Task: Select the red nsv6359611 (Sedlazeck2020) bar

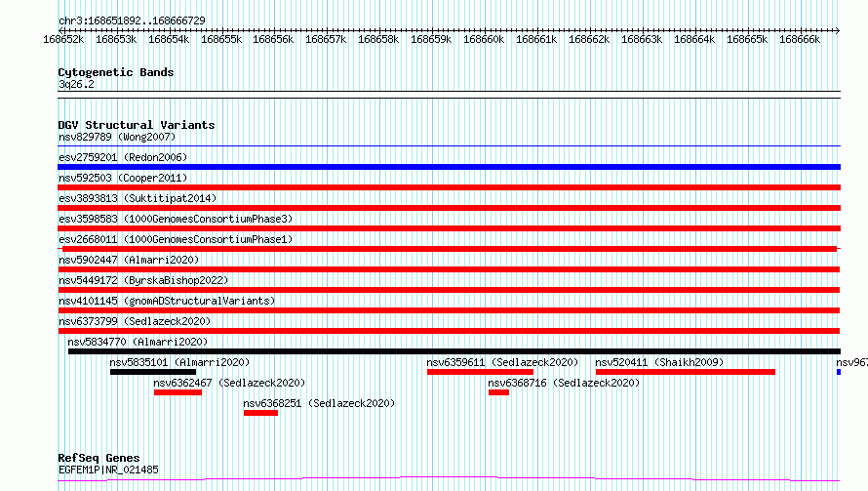Action: click(x=480, y=372)
